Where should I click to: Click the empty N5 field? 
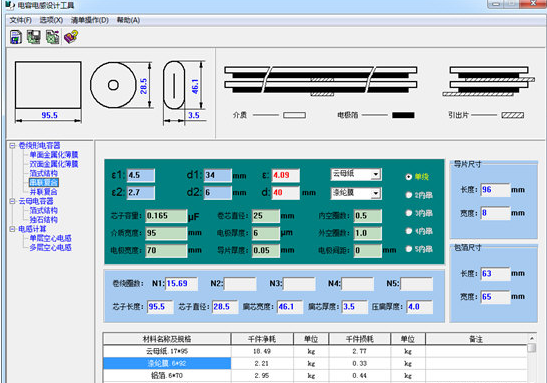(x=417, y=284)
